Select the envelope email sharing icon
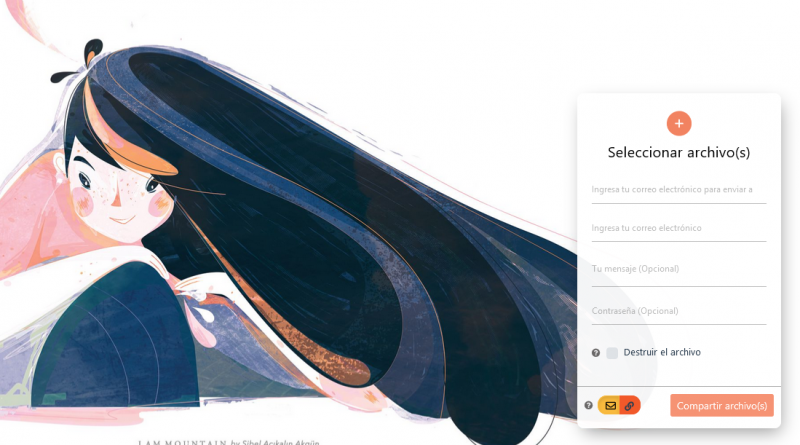Viewport: 800px width, 445px height. pos(610,406)
